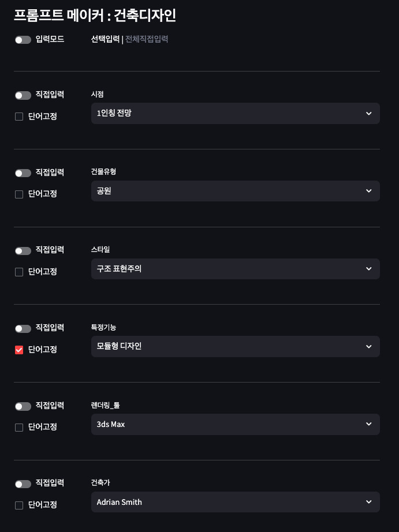Uncheck 단어고정 box for 특정기능
Image resolution: width=399 pixels, height=532 pixels.
click(19, 350)
